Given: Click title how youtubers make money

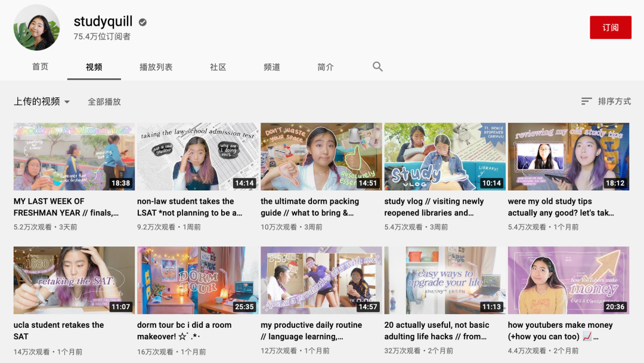Looking at the screenshot, I should click(x=560, y=331).
